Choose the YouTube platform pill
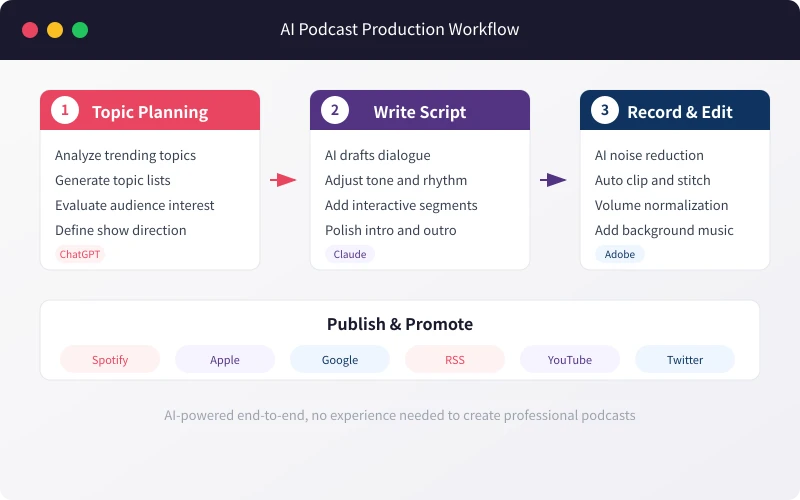The image size is (800, 500). 570,360
